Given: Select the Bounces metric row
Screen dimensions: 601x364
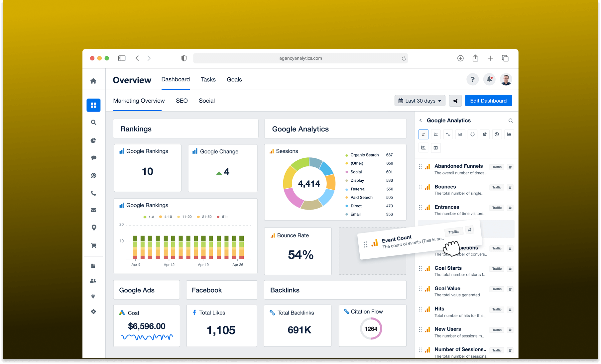Looking at the screenshot, I should 466,190.
